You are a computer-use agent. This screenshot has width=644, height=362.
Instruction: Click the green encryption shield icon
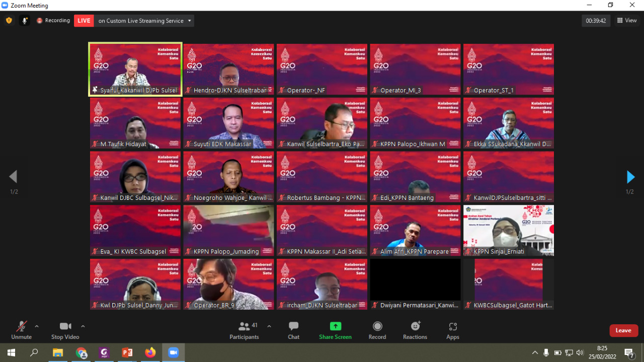click(x=9, y=21)
